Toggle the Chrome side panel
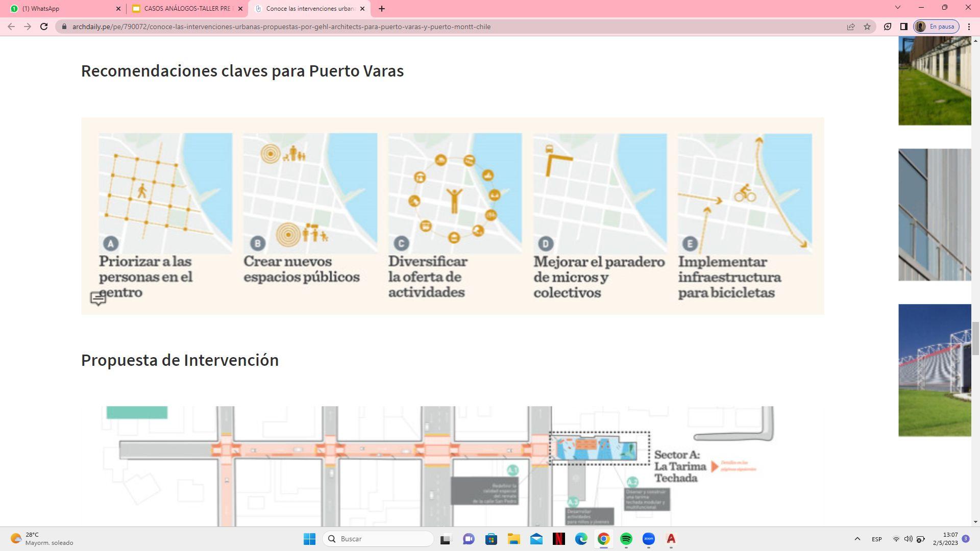 coord(903,27)
